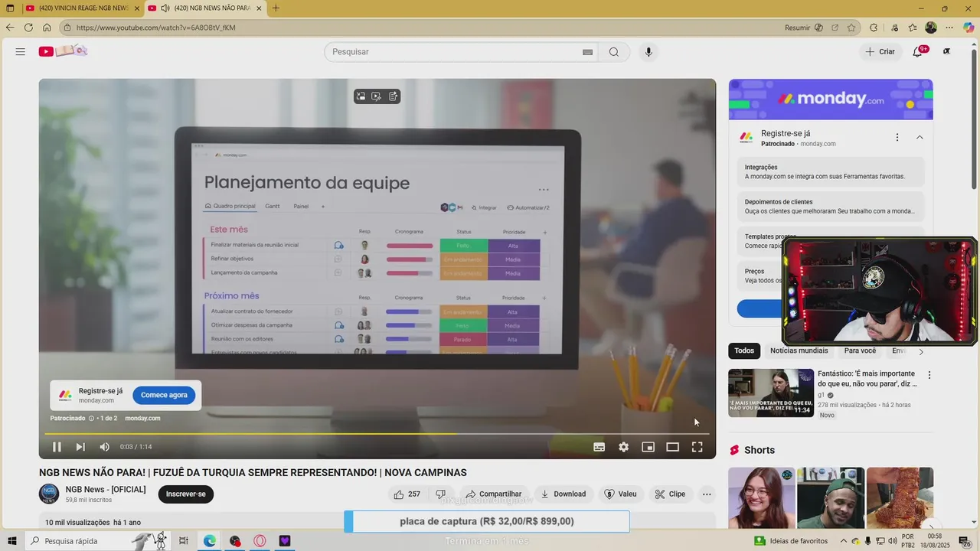
Task: Dislike the video
Action: 440,494
